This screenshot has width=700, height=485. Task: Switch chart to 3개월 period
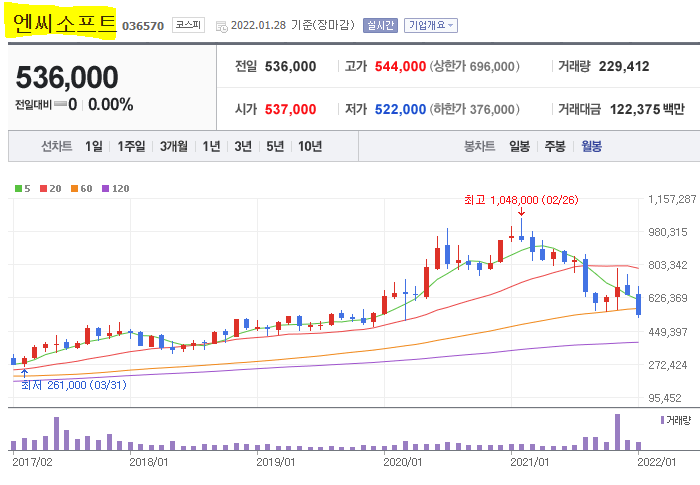174,146
